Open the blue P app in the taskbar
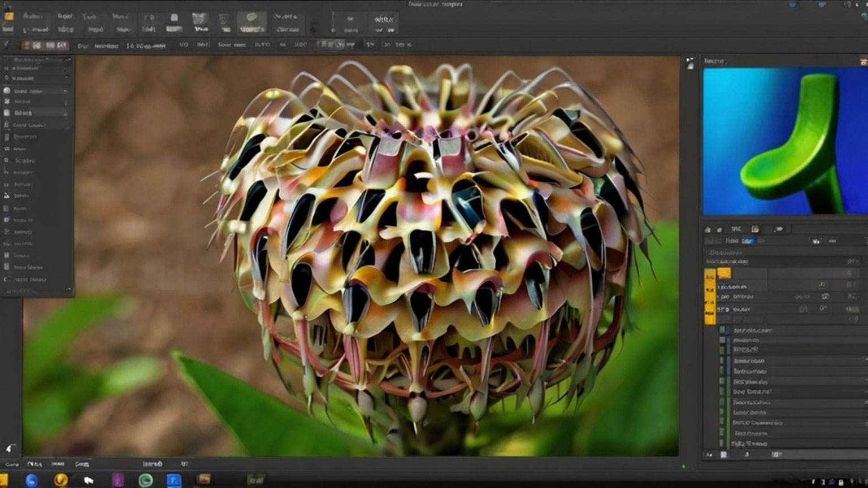The height and width of the screenshot is (488, 868). point(173,480)
